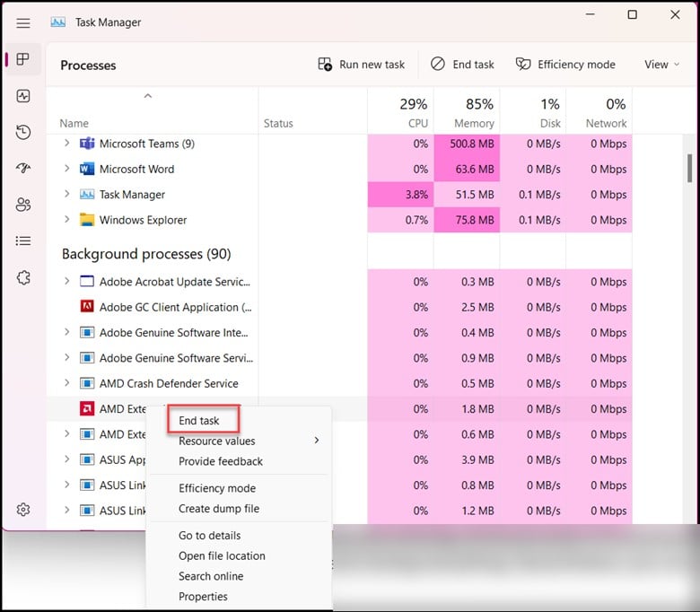Expand the Windows Explorer process group

pyautogui.click(x=66, y=220)
